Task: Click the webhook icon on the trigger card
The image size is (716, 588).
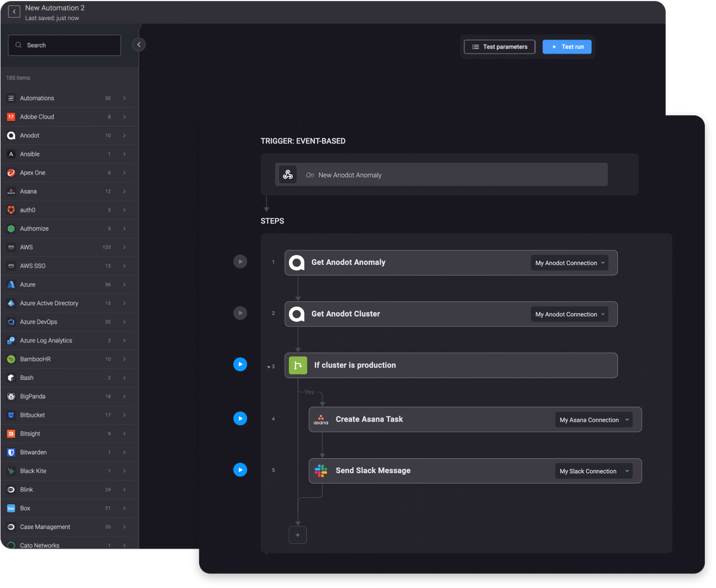Action: tap(287, 174)
